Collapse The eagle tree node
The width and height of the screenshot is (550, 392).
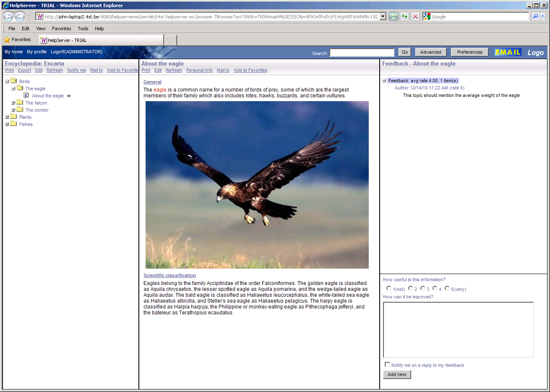(x=13, y=89)
